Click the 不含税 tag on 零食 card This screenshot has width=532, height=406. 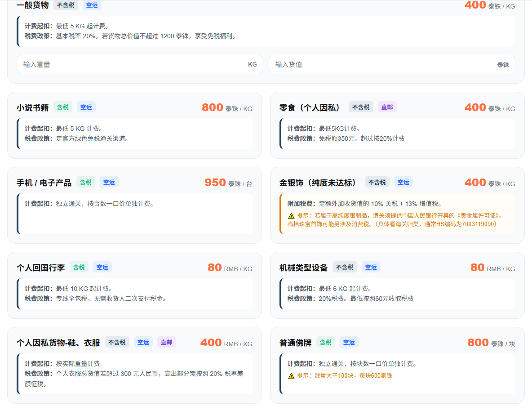361,107
